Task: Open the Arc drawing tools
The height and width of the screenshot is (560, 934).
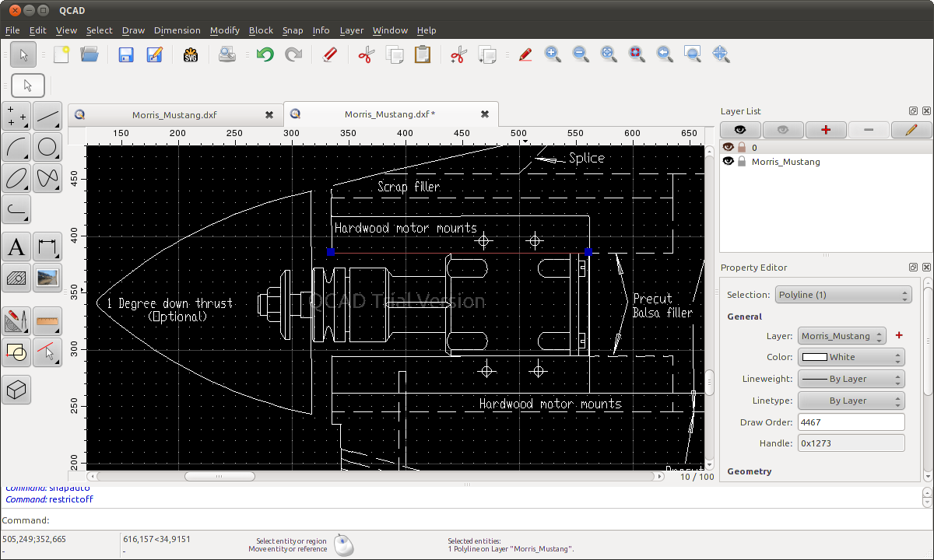Action: (17, 146)
